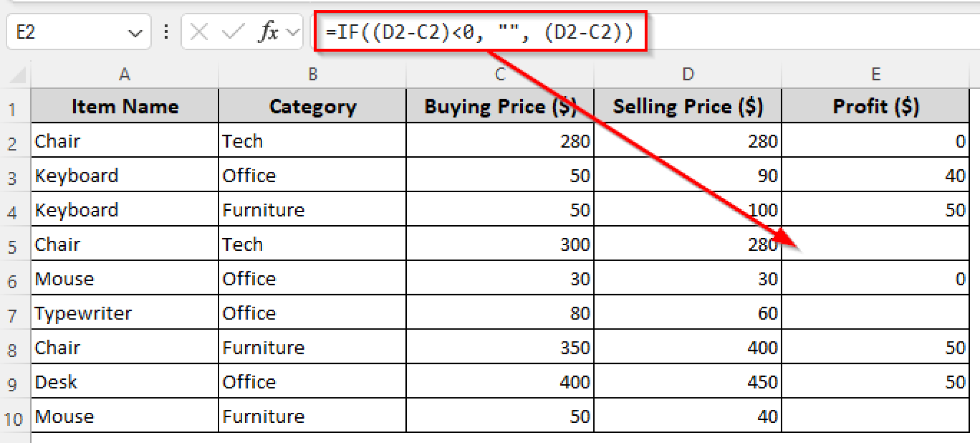This screenshot has width=980, height=443.
Task: Click the empty Profit cell for Typewriter row
Action: [x=876, y=313]
